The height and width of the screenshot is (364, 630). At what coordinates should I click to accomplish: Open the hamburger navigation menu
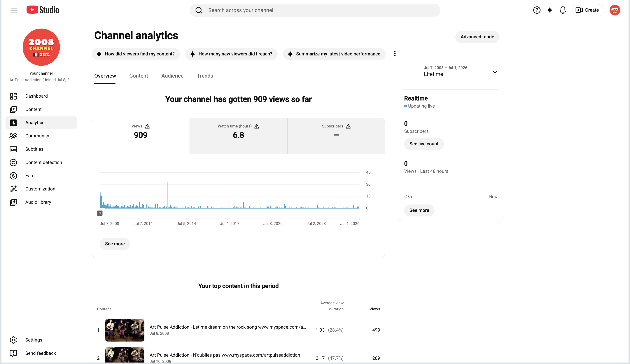tap(14, 10)
